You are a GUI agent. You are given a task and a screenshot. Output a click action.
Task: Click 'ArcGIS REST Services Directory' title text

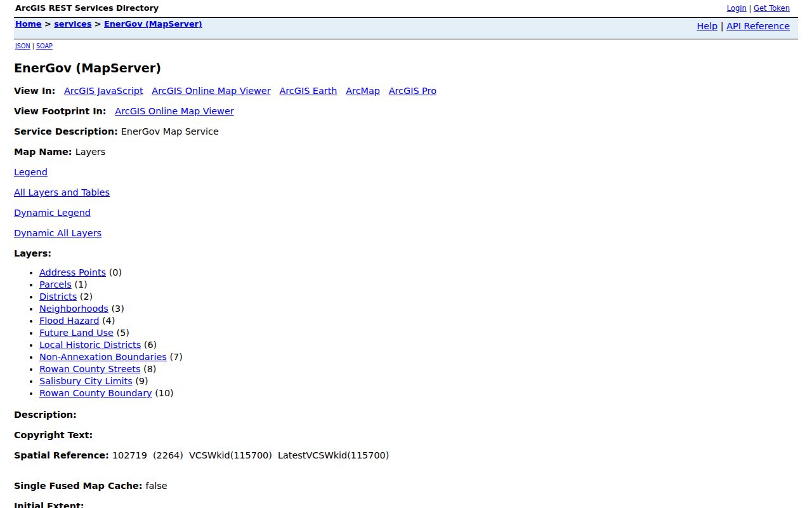87,8
